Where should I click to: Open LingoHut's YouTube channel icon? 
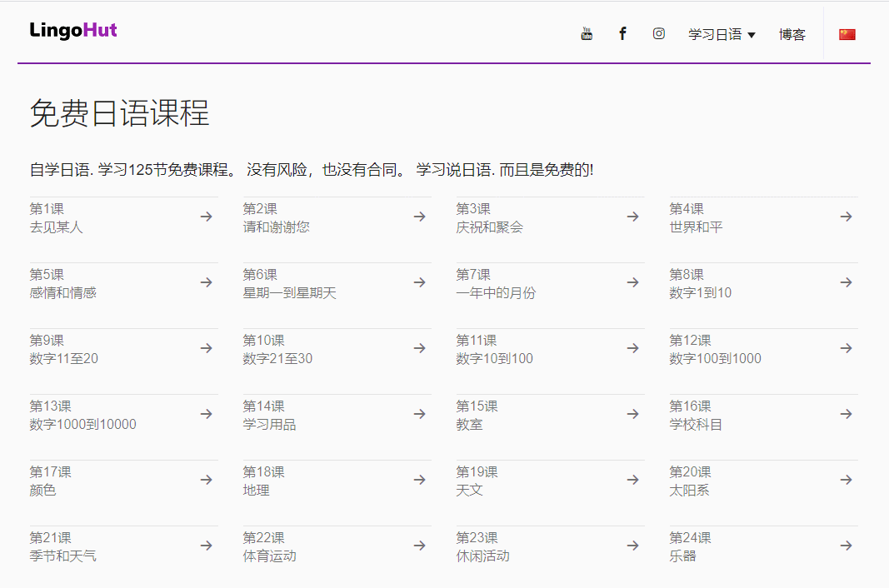tap(587, 33)
